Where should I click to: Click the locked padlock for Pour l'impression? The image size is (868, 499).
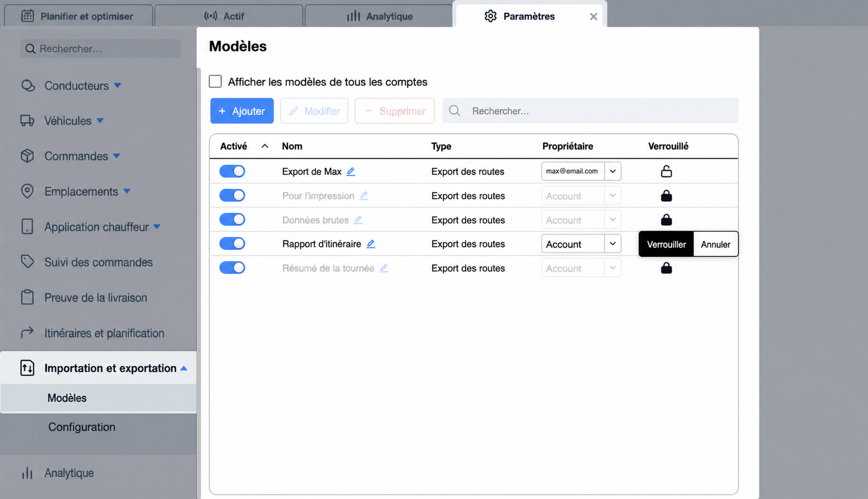tap(666, 195)
